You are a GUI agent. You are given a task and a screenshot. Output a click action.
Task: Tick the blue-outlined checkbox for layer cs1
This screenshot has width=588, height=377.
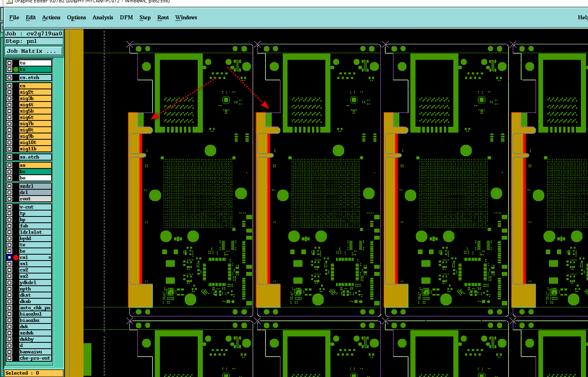coord(9,257)
